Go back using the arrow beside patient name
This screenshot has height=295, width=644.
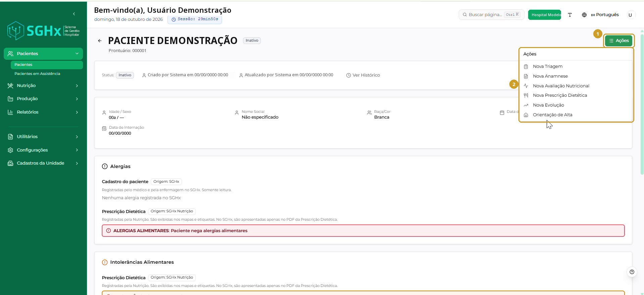point(100,41)
